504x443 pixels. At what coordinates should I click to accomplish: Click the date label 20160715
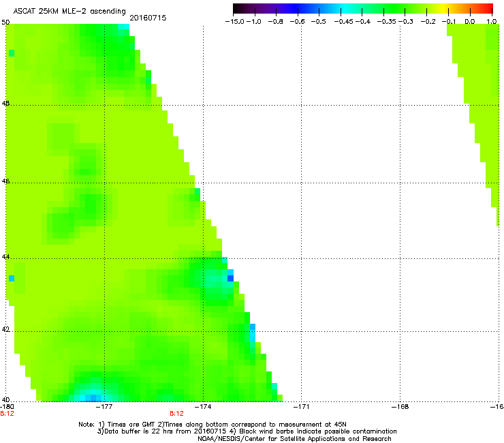tap(148, 18)
